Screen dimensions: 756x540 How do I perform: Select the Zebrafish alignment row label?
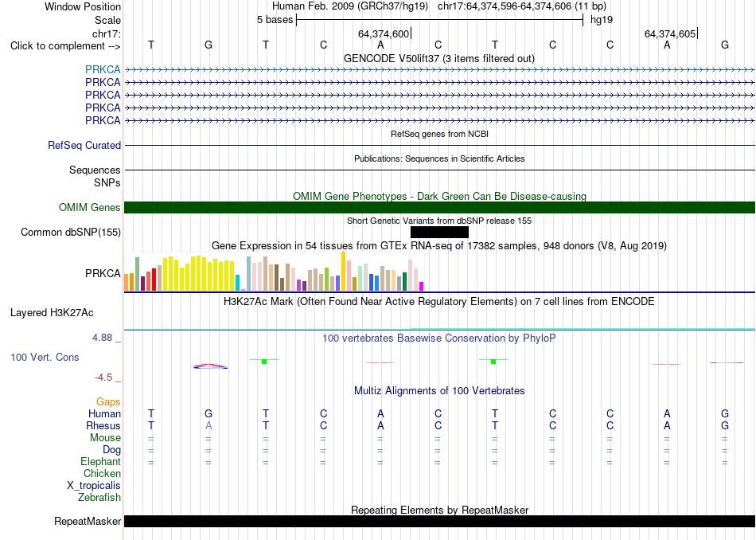(x=99, y=497)
